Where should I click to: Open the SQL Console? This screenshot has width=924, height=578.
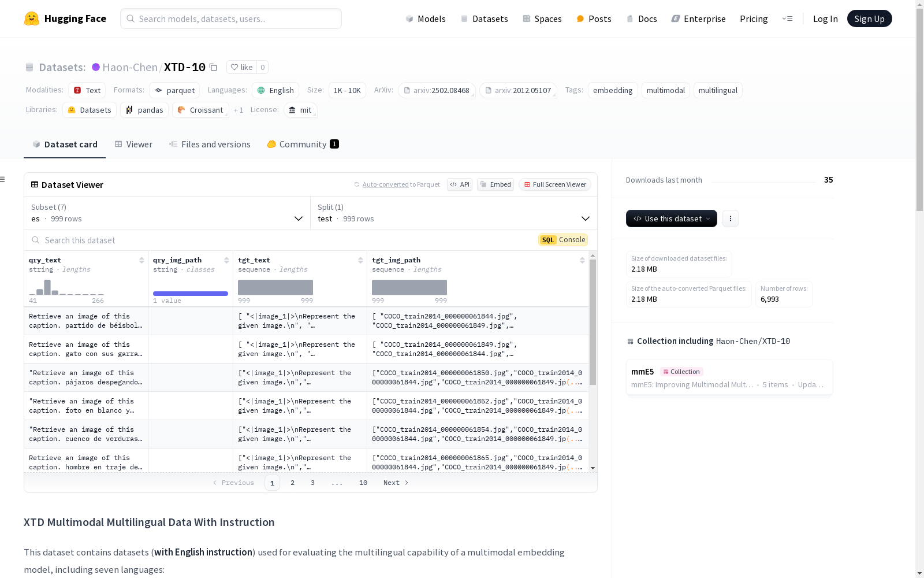[563, 240]
